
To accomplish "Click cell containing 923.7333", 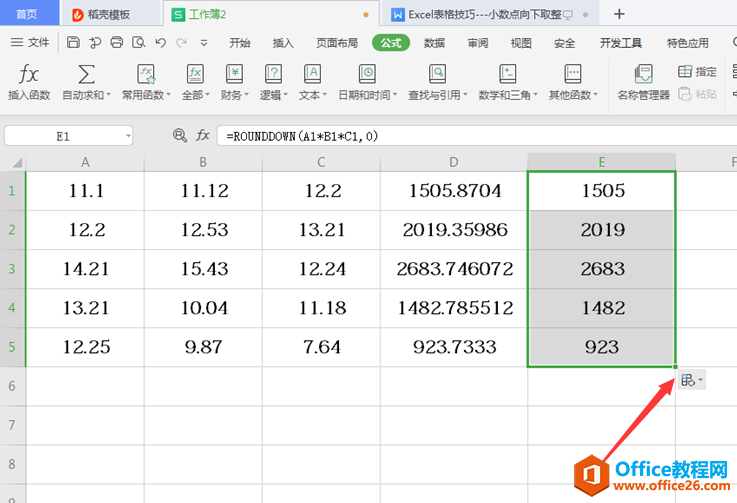I will pyautogui.click(x=454, y=347).
